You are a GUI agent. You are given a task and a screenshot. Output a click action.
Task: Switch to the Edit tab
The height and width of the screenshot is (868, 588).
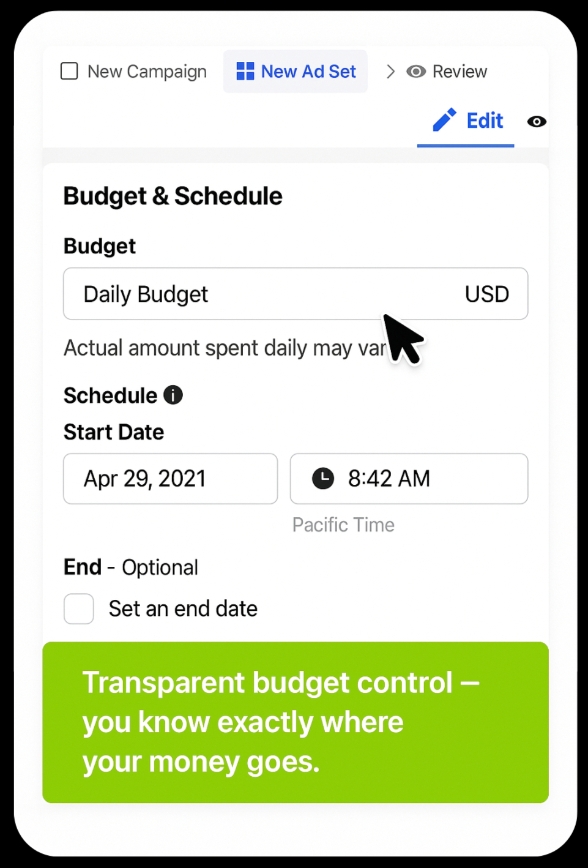pyautogui.click(x=466, y=123)
